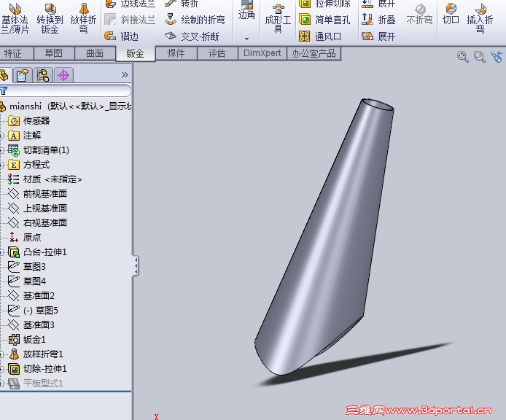The height and width of the screenshot is (420, 506).
Task: Select the Sheet Metal (钣金) tab
Action: tap(135, 53)
